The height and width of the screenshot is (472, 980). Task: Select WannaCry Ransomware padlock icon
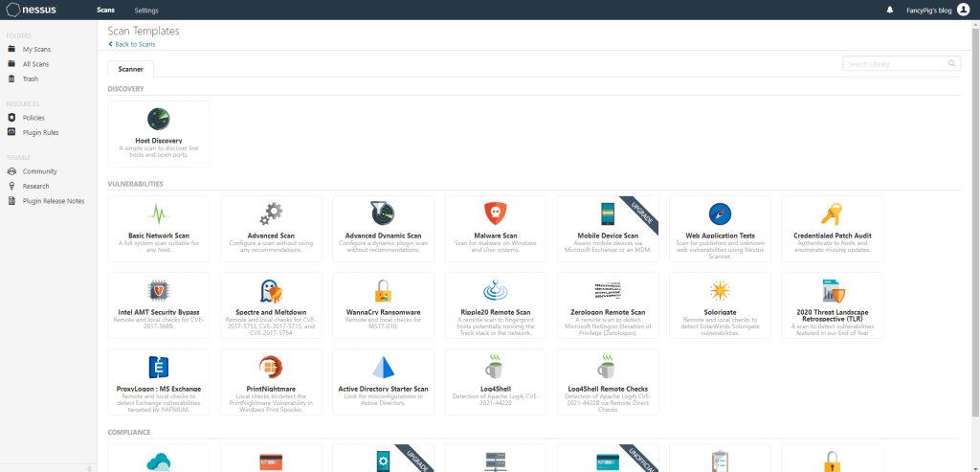tap(383, 291)
